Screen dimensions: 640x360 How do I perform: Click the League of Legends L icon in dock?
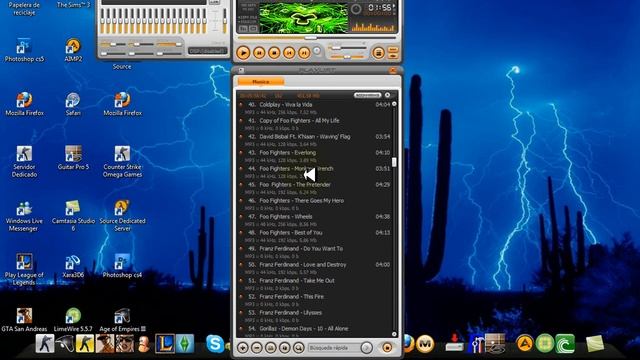tap(165, 344)
